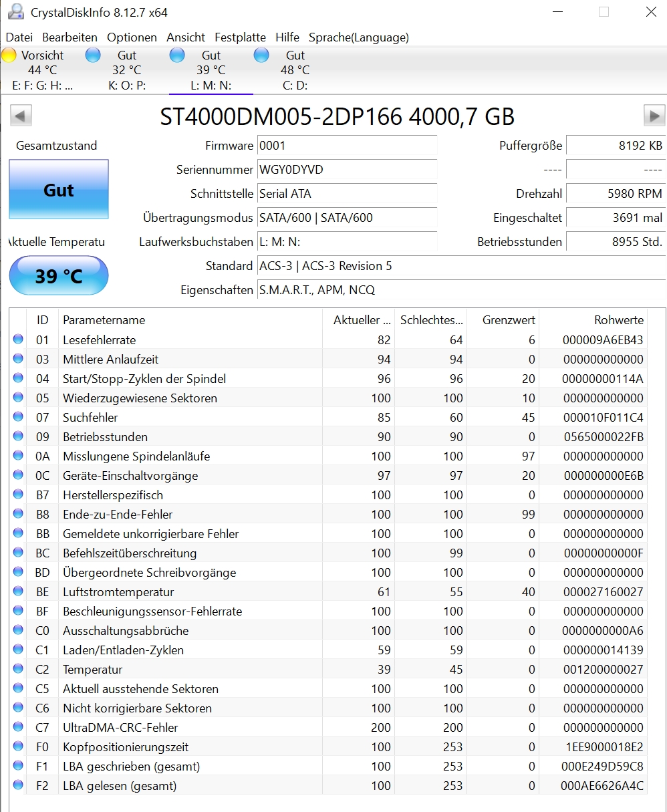
Task: Click status icon for Geräte-Einschaltvorgänge row
Action: [18, 475]
